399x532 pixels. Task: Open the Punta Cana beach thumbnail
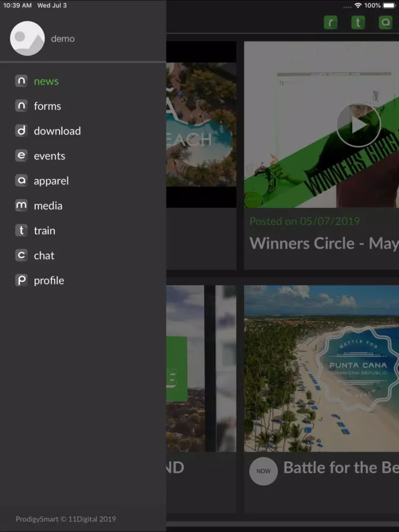click(321, 369)
